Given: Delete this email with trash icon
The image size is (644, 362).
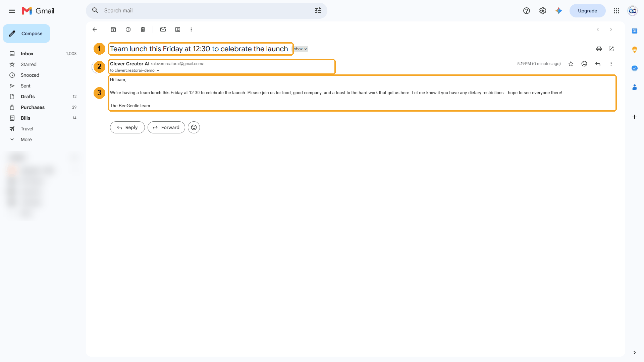Looking at the screenshot, I should [143, 29].
